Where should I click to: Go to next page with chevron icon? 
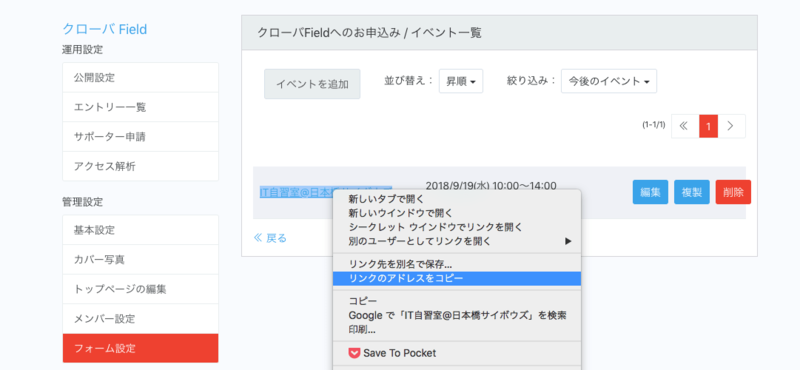[731, 126]
